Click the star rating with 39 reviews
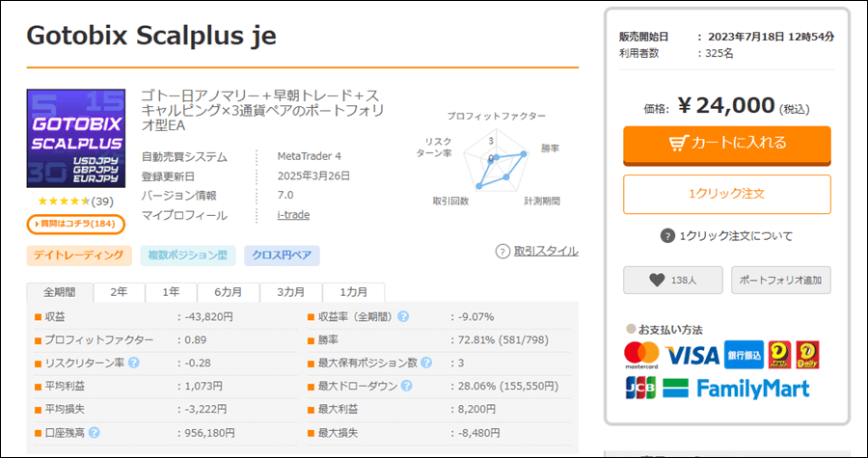 [75, 202]
